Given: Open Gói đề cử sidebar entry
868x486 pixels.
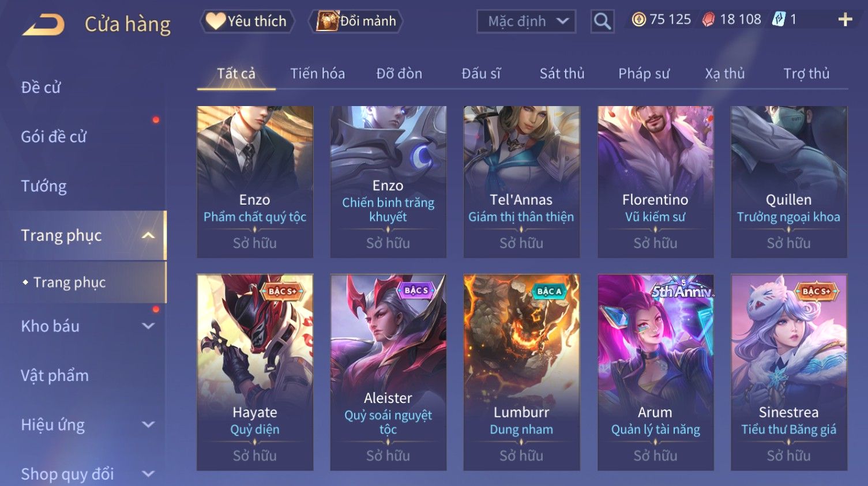Looking at the screenshot, I should (54, 137).
